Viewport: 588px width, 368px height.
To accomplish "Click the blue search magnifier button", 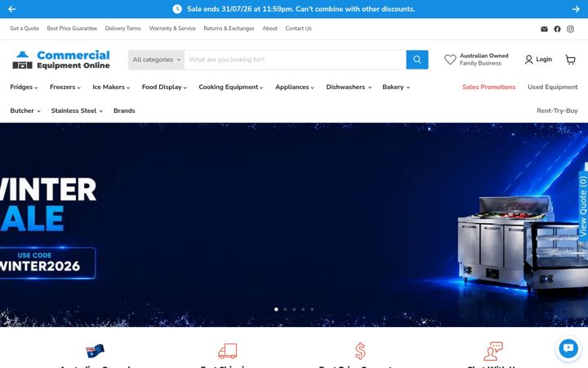I will click(417, 60).
